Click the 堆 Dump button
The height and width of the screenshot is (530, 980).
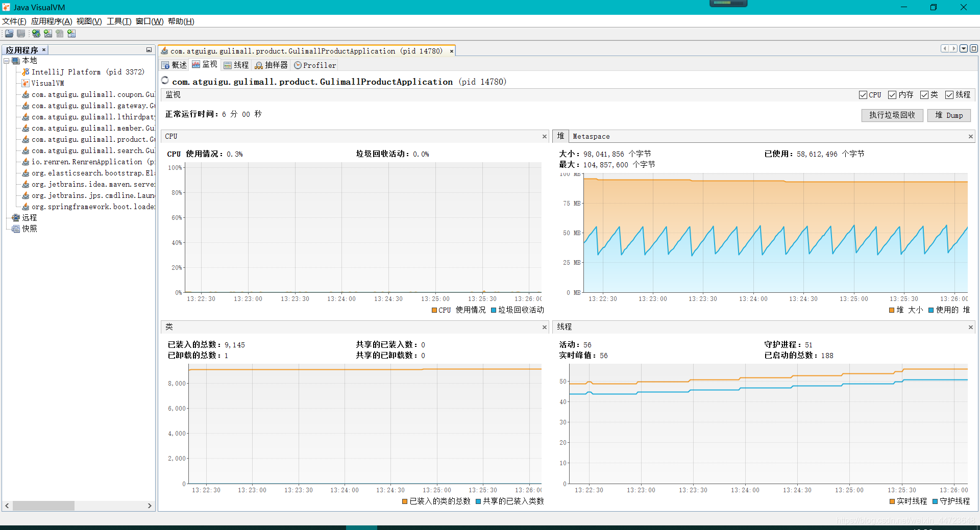[x=949, y=115]
